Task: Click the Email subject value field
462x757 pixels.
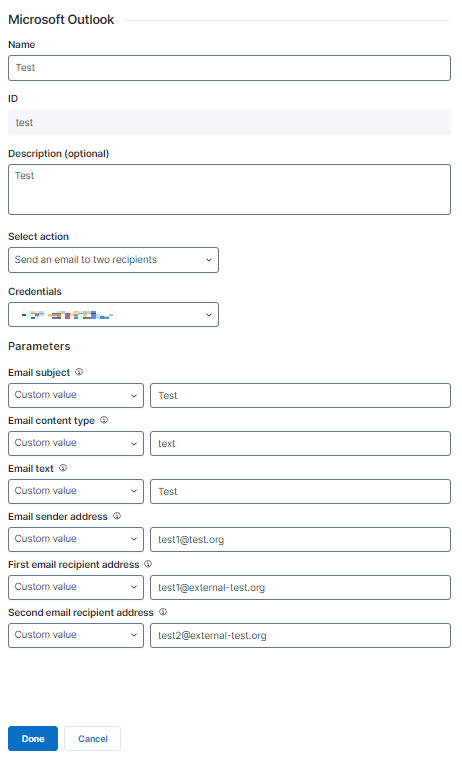Action: point(300,395)
